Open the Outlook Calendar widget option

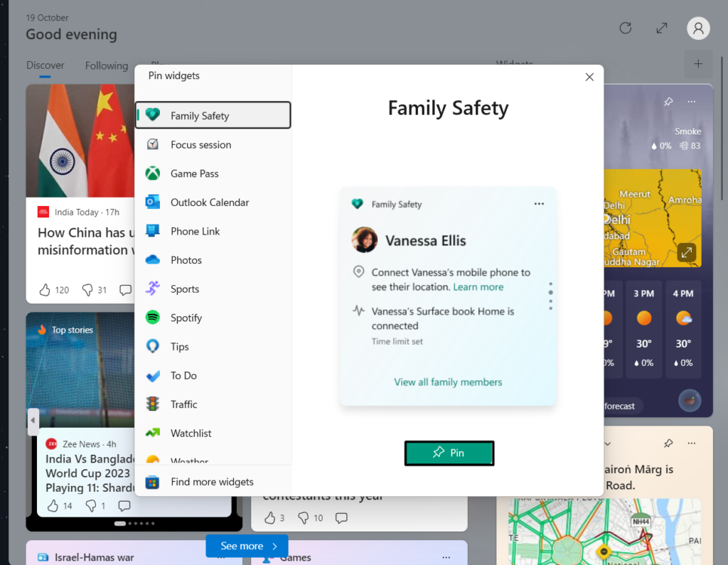pyautogui.click(x=213, y=202)
